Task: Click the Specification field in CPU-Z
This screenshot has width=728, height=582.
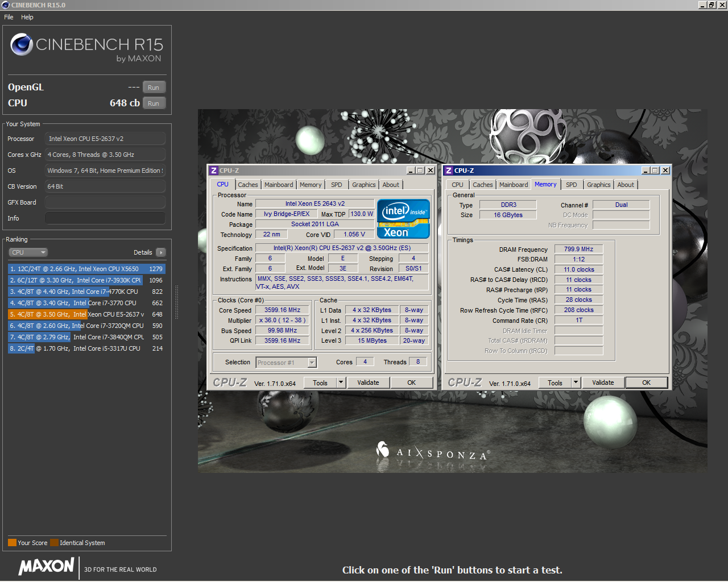Action: pos(342,248)
